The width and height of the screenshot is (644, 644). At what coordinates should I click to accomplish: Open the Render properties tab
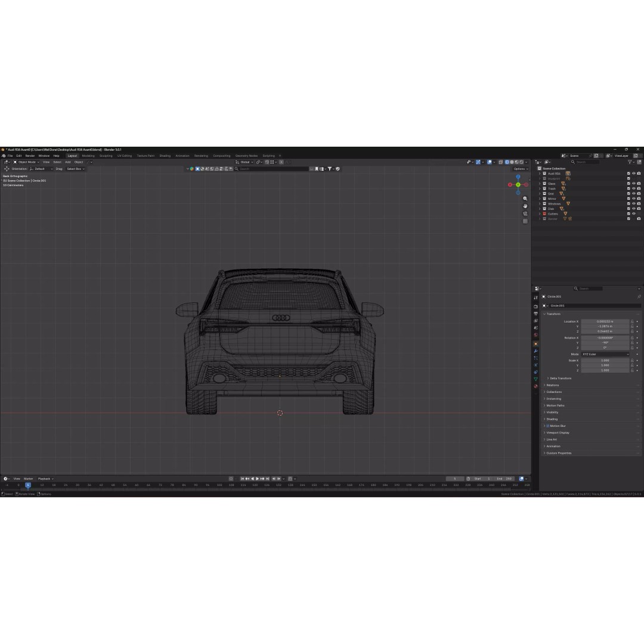[535, 306]
